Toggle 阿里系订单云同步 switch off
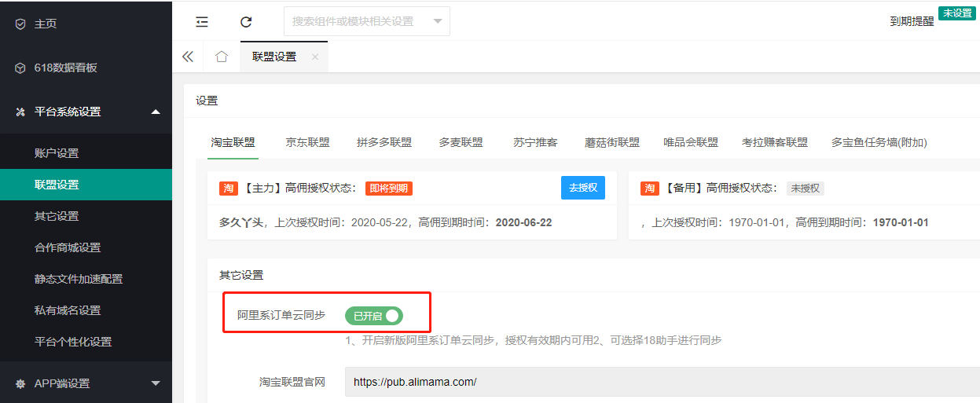980x403 pixels. pos(374,316)
